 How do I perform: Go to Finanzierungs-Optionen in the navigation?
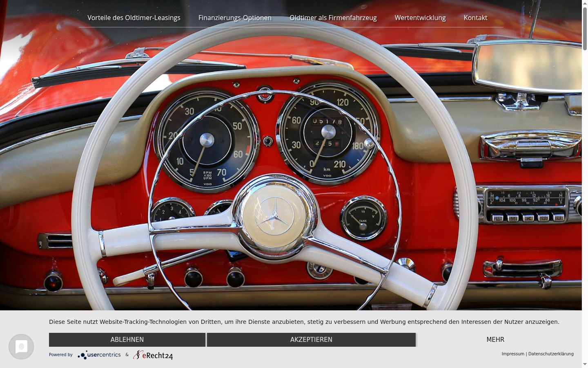(235, 18)
